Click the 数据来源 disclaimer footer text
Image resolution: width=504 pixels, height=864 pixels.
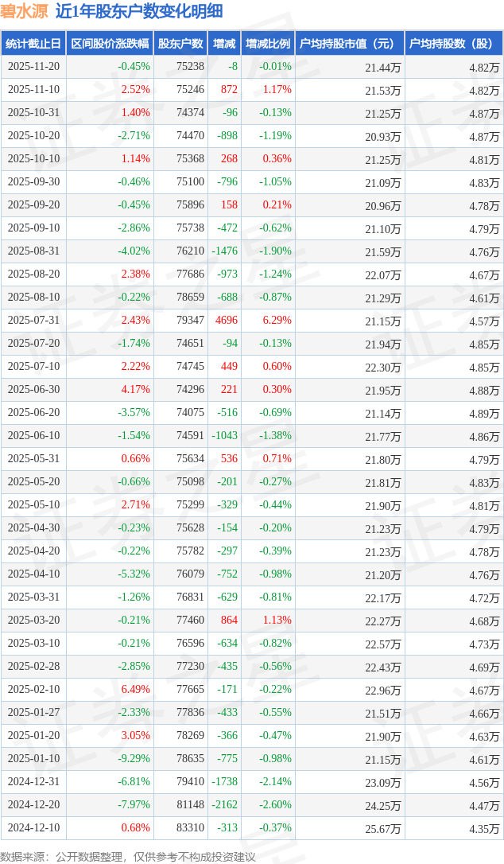(128, 856)
